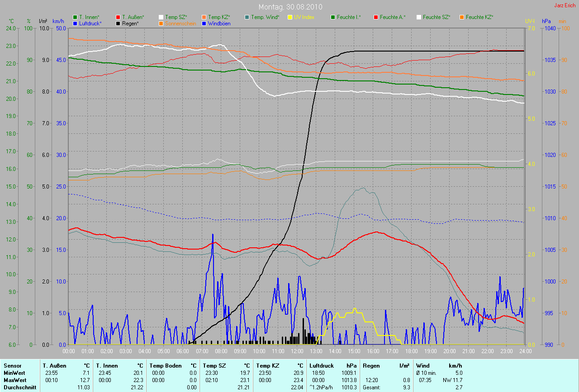Click the rain total value '9.3'
The width and height of the screenshot is (579, 392).
406,387
